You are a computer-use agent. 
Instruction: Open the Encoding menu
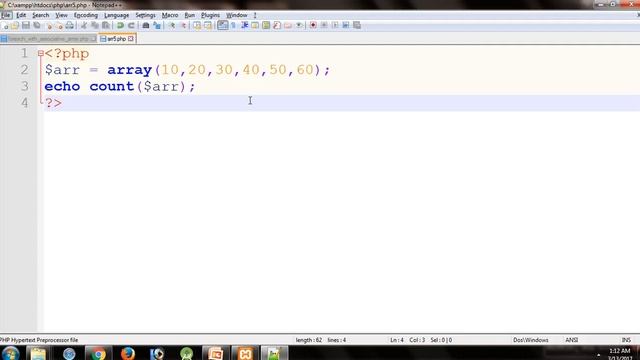tap(86, 15)
